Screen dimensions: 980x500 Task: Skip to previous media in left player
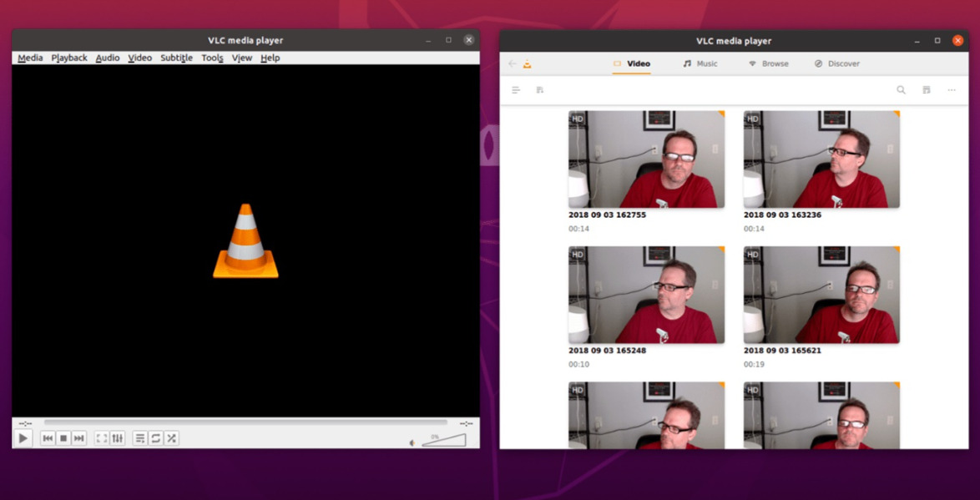48,438
